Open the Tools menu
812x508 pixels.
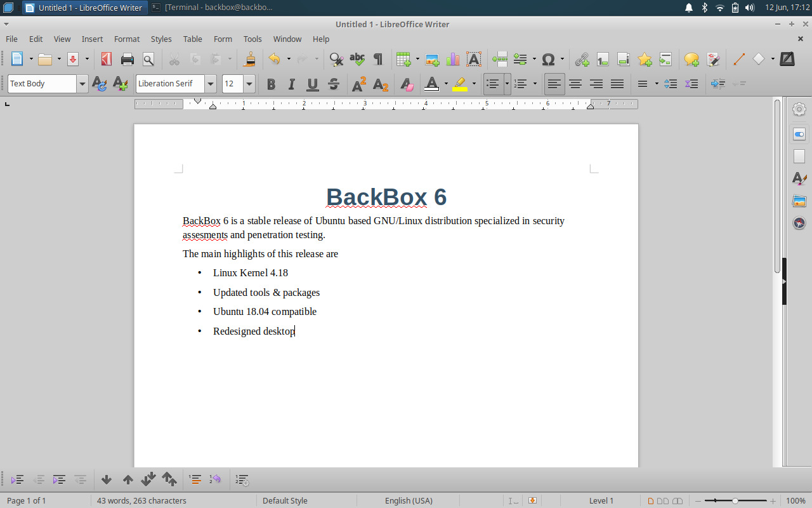pyautogui.click(x=252, y=39)
